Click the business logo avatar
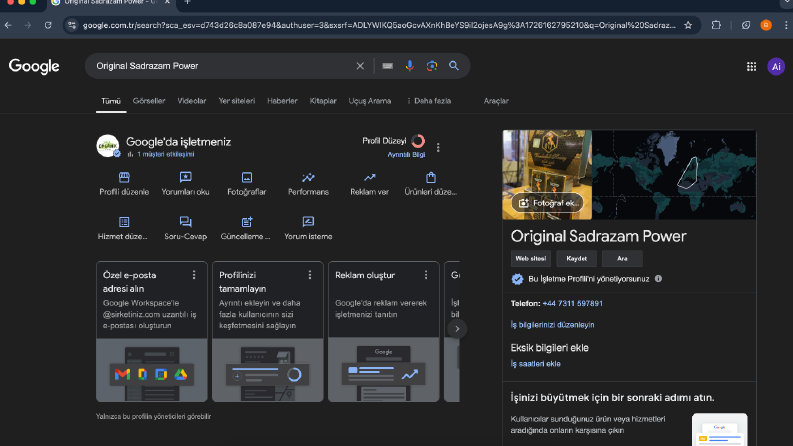The image size is (793, 446). point(108,146)
